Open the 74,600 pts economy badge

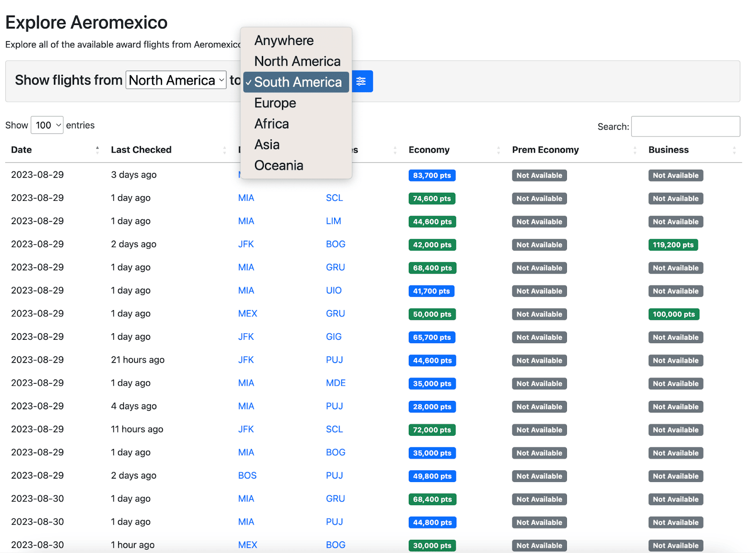(432, 199)
